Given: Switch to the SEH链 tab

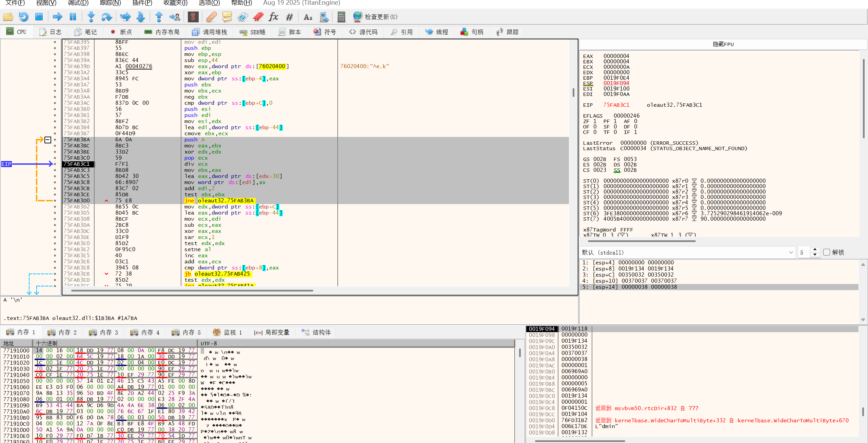Looking at the screenshot, I should (253, 32).
